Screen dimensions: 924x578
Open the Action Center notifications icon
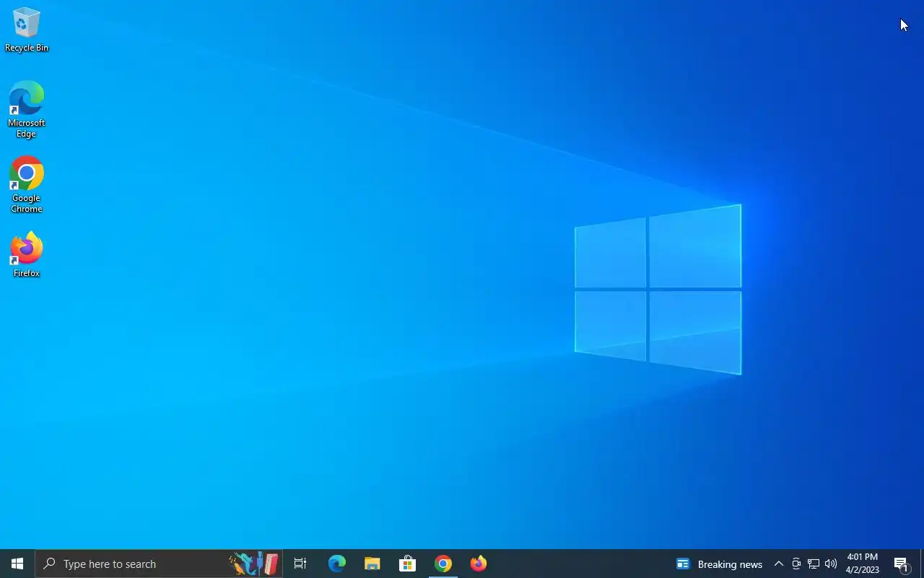tap(901, 564)
